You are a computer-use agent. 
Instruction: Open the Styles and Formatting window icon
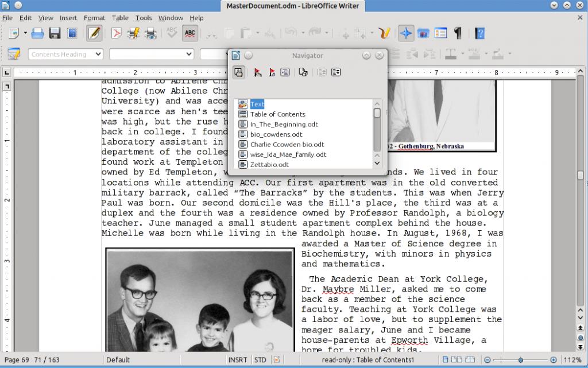14,55
